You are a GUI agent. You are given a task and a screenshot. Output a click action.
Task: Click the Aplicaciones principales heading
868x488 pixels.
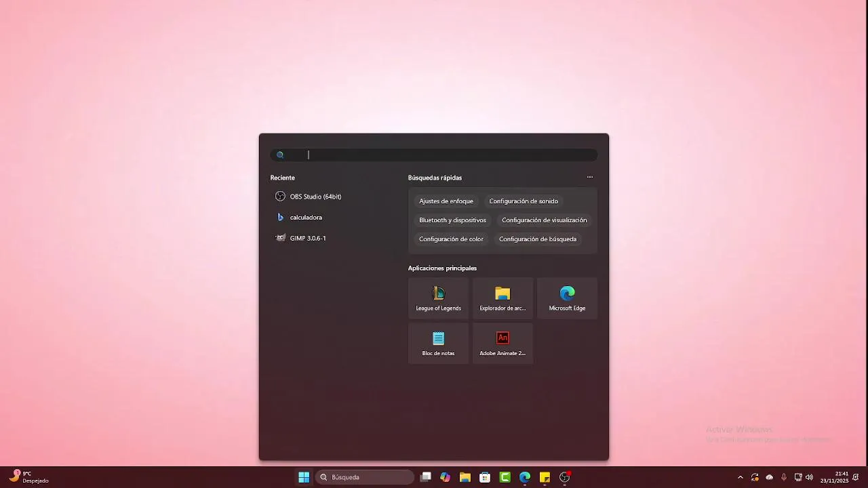442,268
